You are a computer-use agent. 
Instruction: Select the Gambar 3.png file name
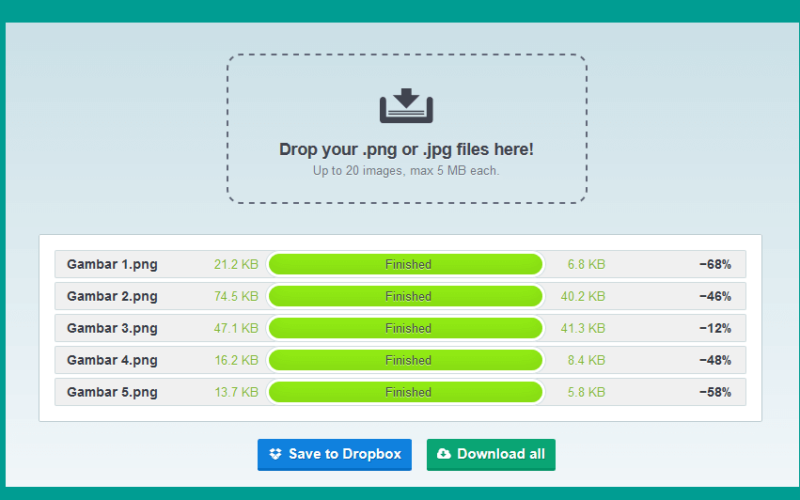pos(112,328)
